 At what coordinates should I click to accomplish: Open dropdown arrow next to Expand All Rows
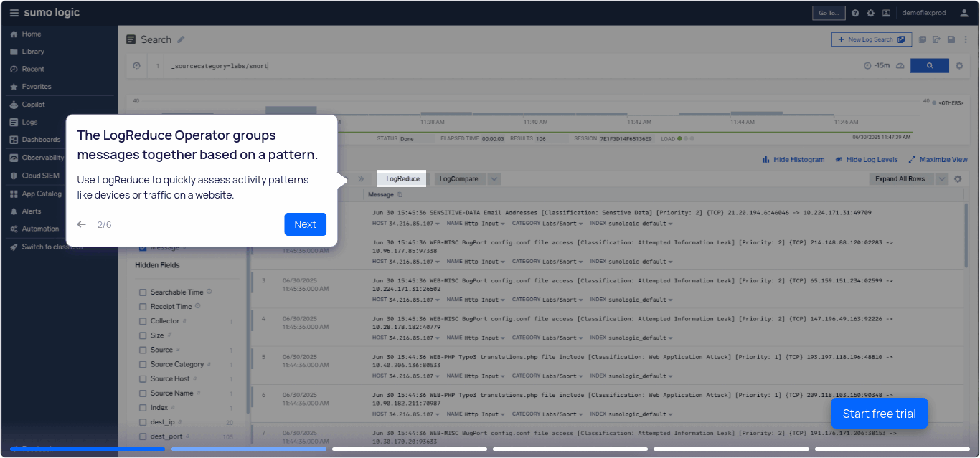(x=942, y=179)
